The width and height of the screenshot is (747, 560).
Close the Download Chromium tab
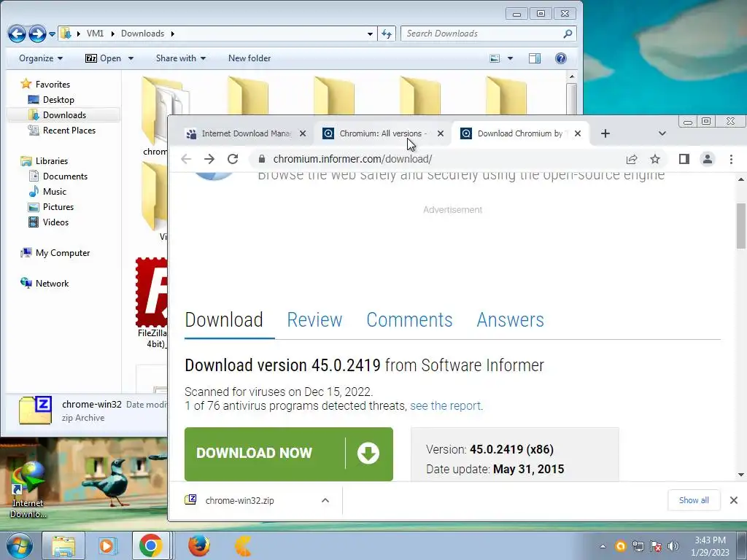[x=578, y=134]
